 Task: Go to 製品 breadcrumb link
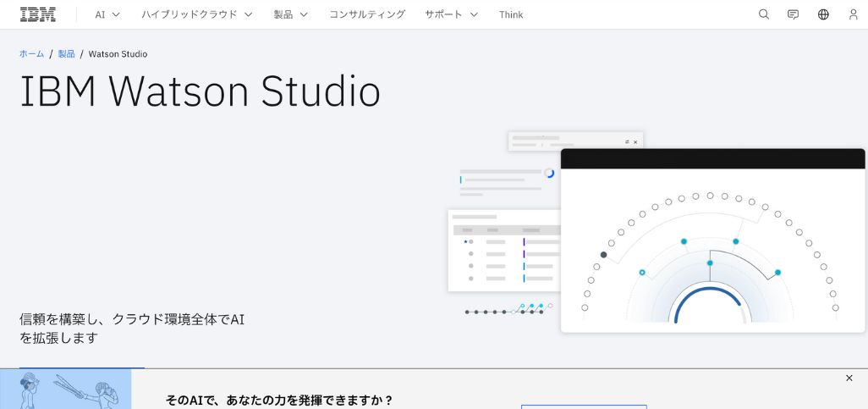67,53
